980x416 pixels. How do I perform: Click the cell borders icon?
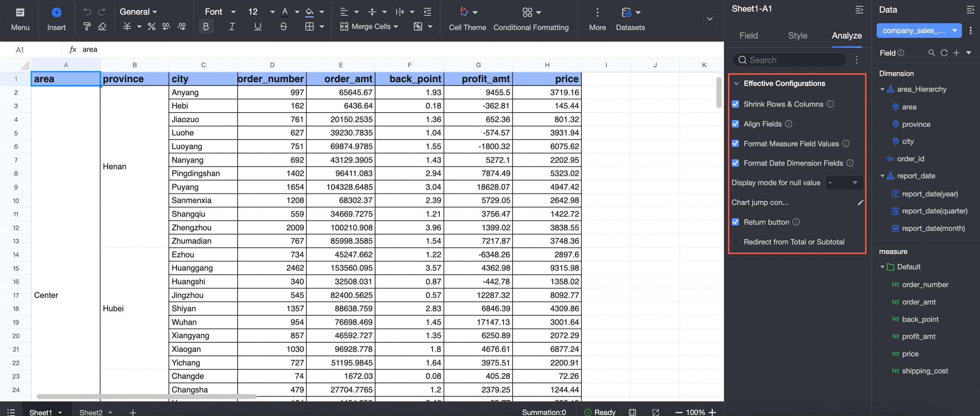click(309, 26)
